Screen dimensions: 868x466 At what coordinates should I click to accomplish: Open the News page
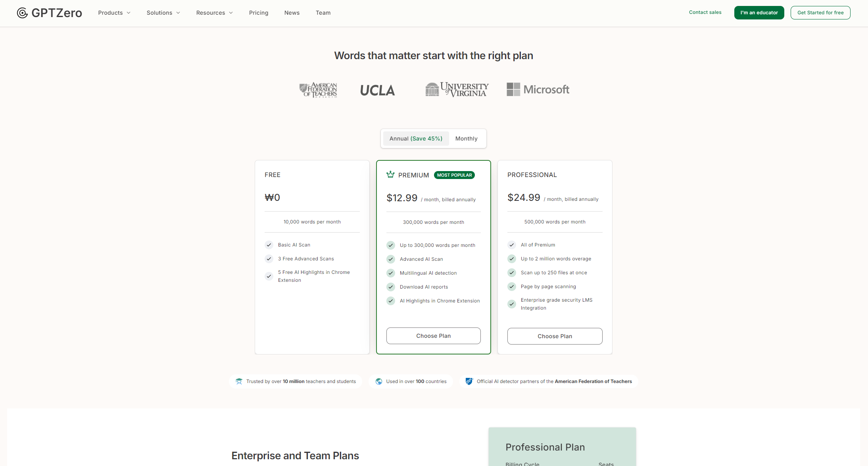tap(292, 13)
